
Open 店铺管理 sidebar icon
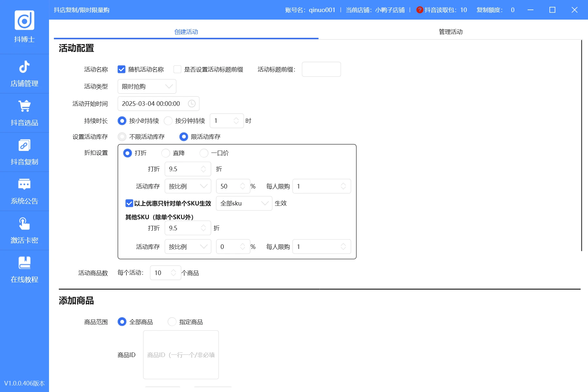(x=24, y=67)
